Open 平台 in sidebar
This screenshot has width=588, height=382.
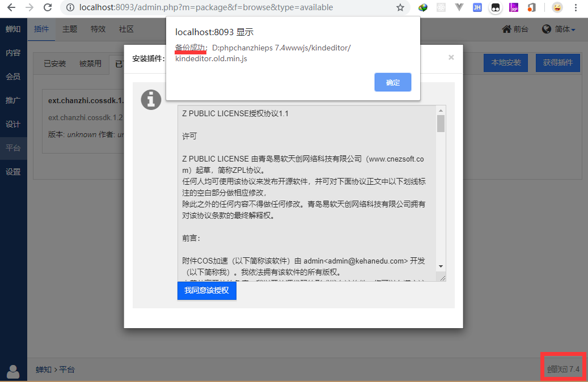[13, 148]
